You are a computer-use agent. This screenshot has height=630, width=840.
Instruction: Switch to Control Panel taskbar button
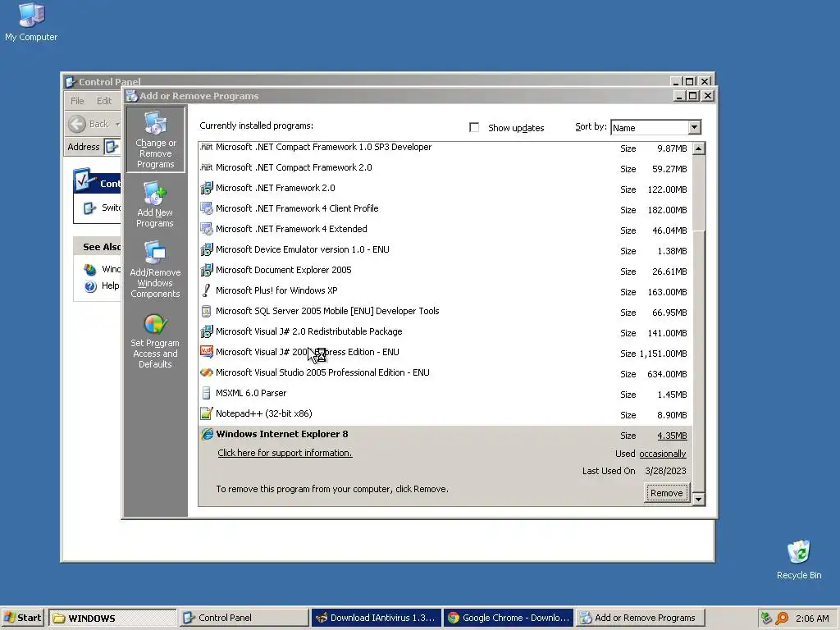tap(244, 618)
